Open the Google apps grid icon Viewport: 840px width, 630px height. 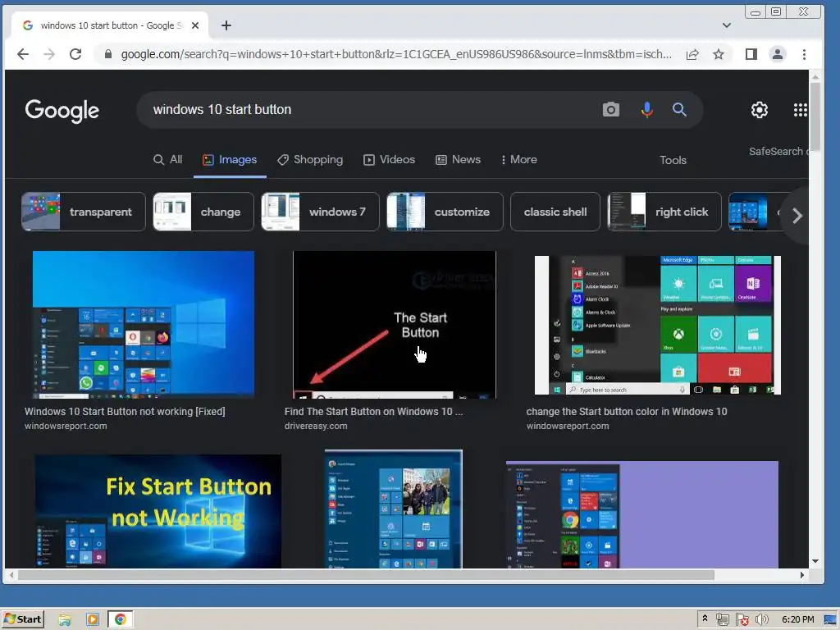(x=801, y=110)
